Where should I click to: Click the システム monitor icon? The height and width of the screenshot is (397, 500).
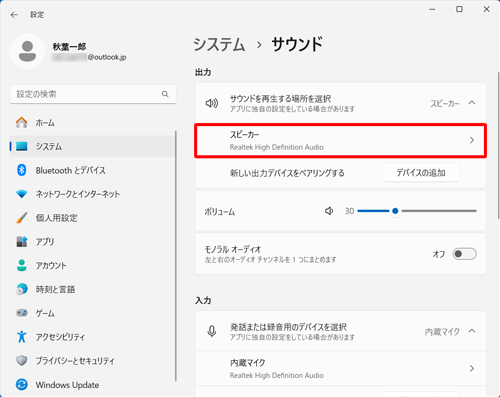[22, 146]
